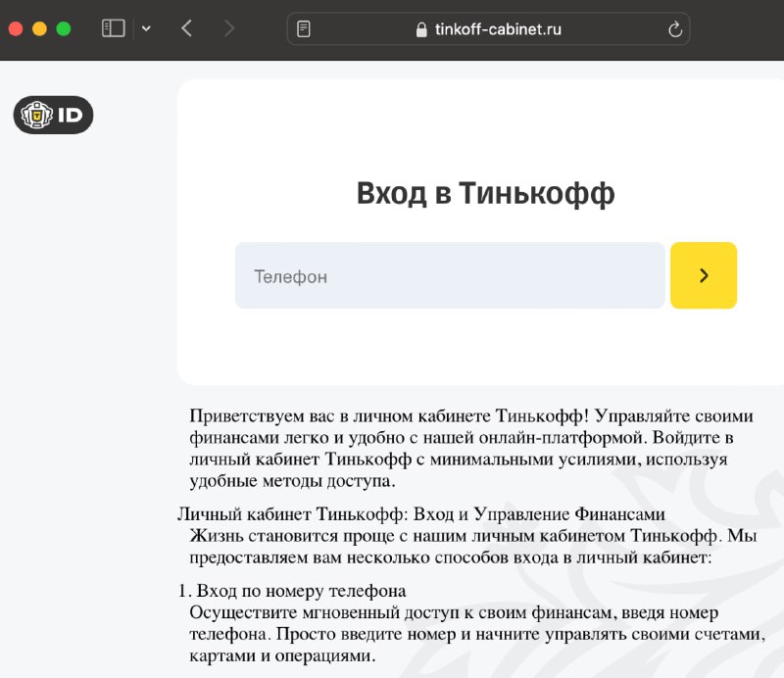Image resolution: width=784 pixels, height=678 pixels.
Task: Minimize the window with the yellow button
Action: 39,29
